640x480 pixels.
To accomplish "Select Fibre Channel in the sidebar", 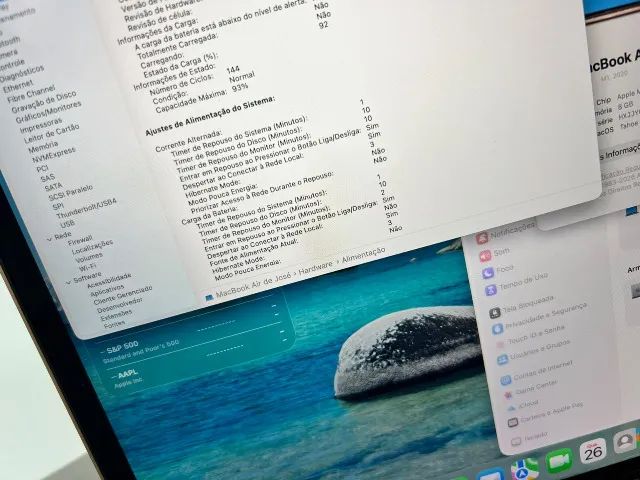I will [x=31, y=94].
